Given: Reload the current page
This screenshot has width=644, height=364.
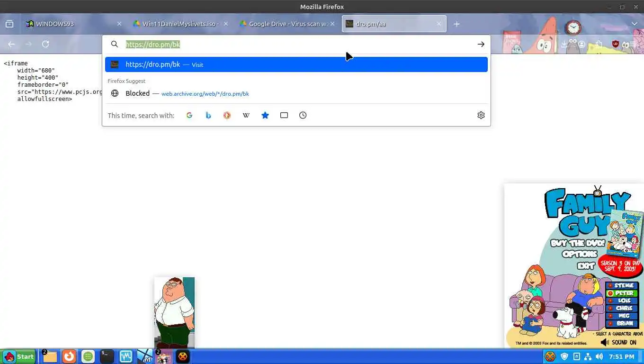Looking at the screenshot, I should [x=45, y=44].
